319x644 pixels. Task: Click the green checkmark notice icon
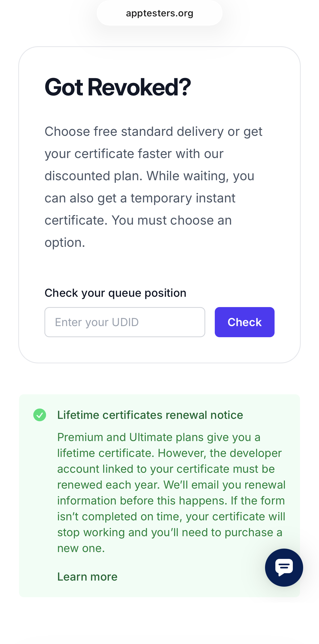point(40,415)
